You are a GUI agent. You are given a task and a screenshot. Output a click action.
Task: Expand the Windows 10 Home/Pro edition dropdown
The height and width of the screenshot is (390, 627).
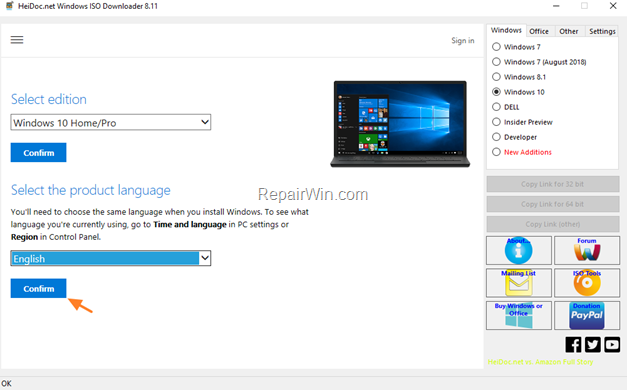[111, 122]
